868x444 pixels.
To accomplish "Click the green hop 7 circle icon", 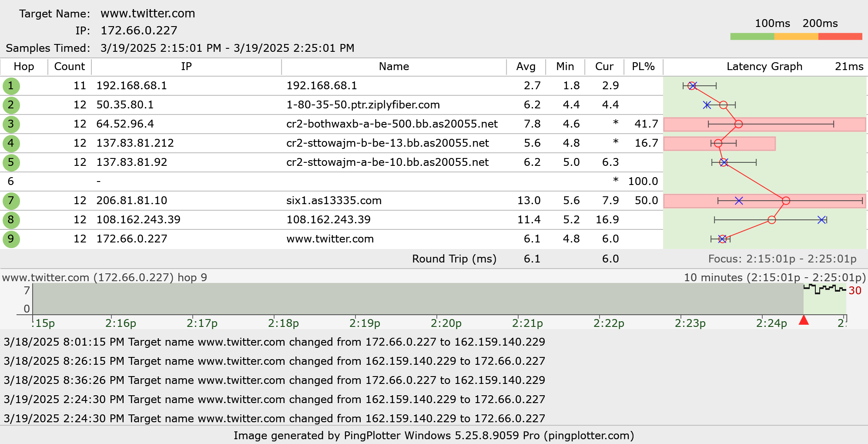I will tap(11, 201).
